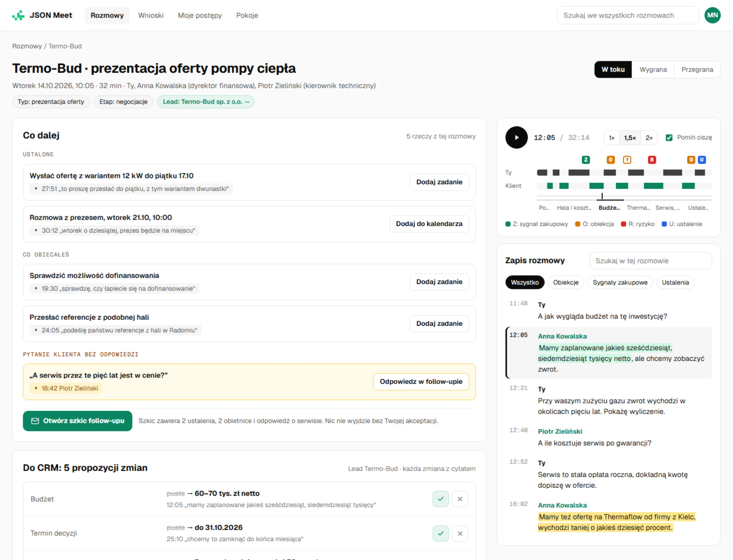Click the question mark timeline marker

(x=627, y=160)
